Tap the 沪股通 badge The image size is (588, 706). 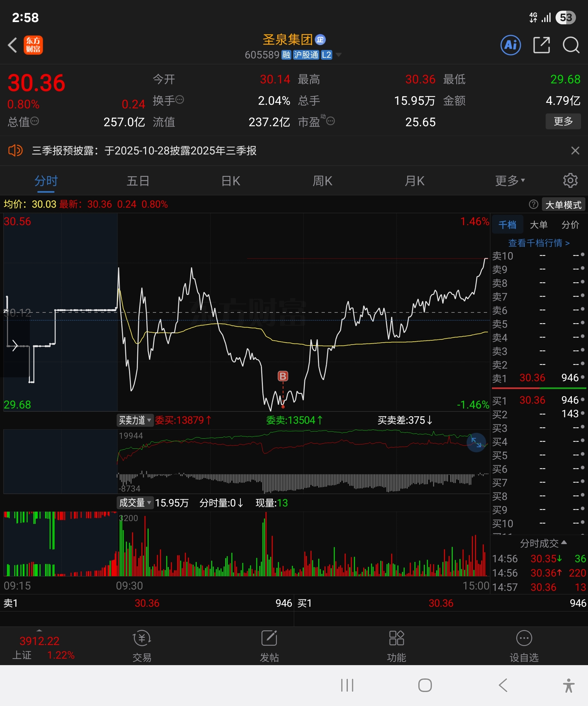point(306,55)
